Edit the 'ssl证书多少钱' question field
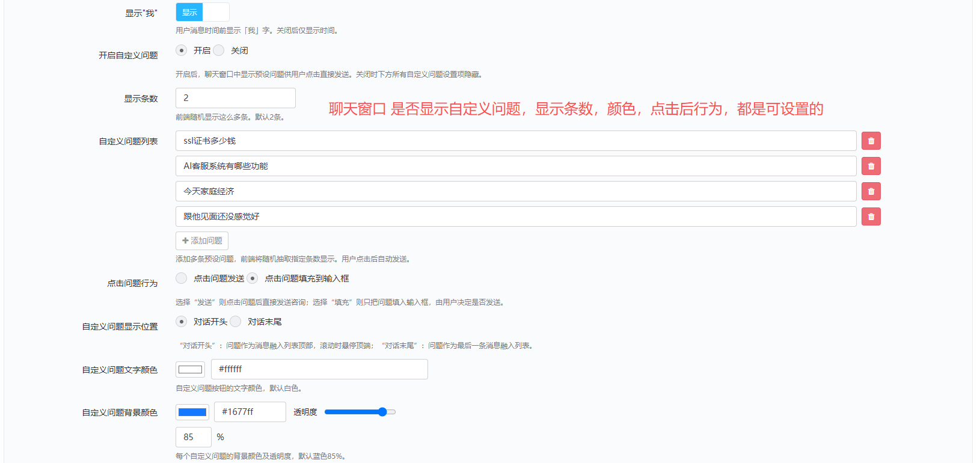Screen dimensions: 980x463 (516, 141)
